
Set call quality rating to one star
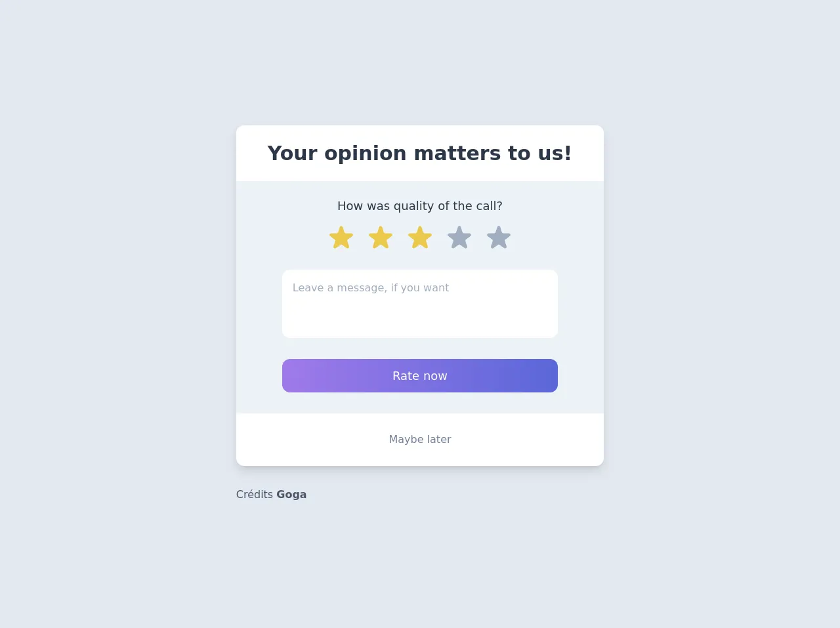coord(341,238)
